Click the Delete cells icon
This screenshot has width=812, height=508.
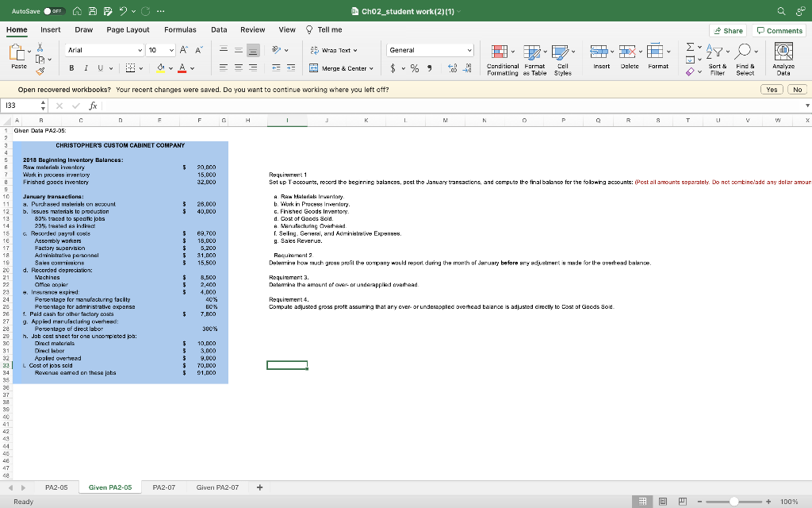627,52
